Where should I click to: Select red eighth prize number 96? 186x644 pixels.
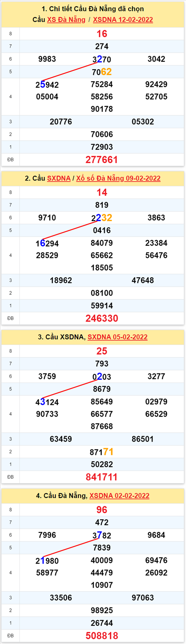pyautogui.click(x=102, y=510)
